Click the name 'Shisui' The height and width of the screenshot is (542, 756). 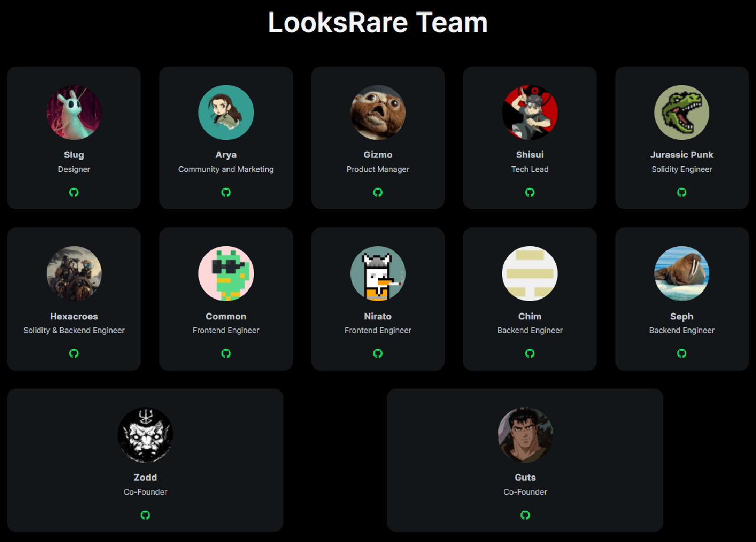pos(530,155)
